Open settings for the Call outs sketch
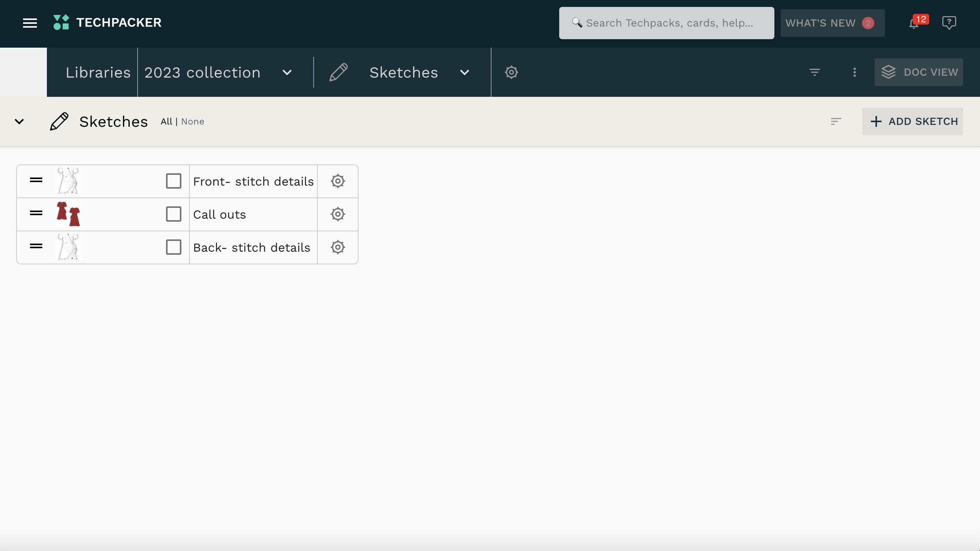This screenshot has height=551, width=980. click(x=337, y=214)
